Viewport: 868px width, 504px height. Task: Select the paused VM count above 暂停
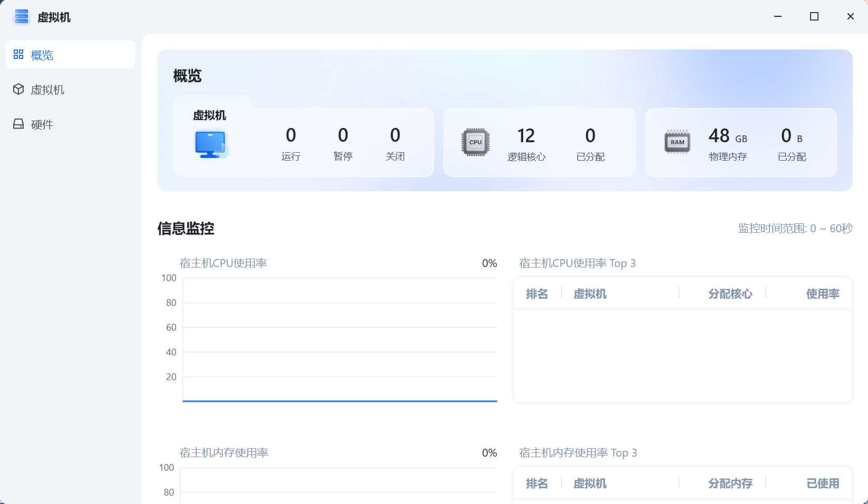343,135
